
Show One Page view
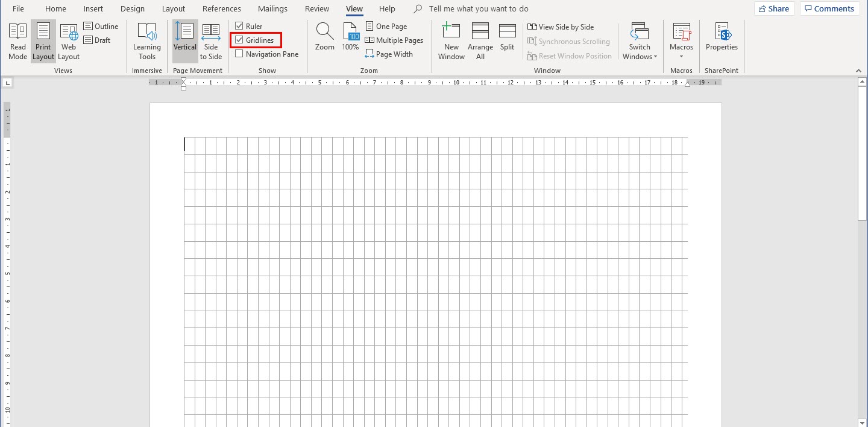(x=386, y=26)
